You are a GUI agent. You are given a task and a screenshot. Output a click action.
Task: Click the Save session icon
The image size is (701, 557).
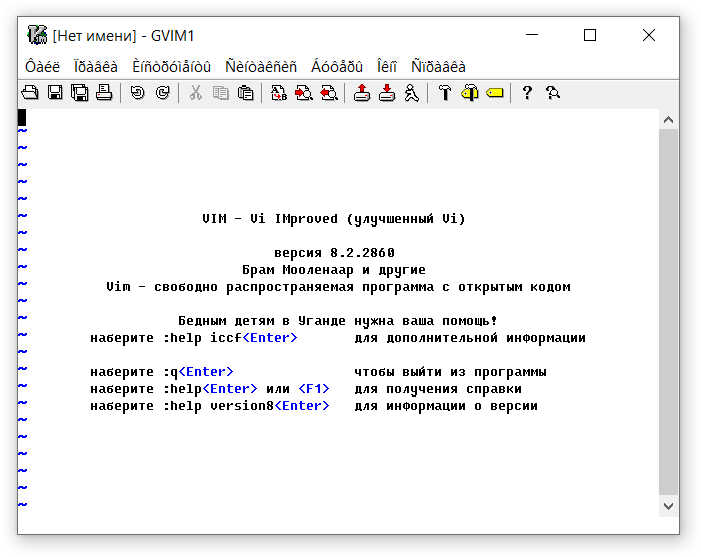387,93
